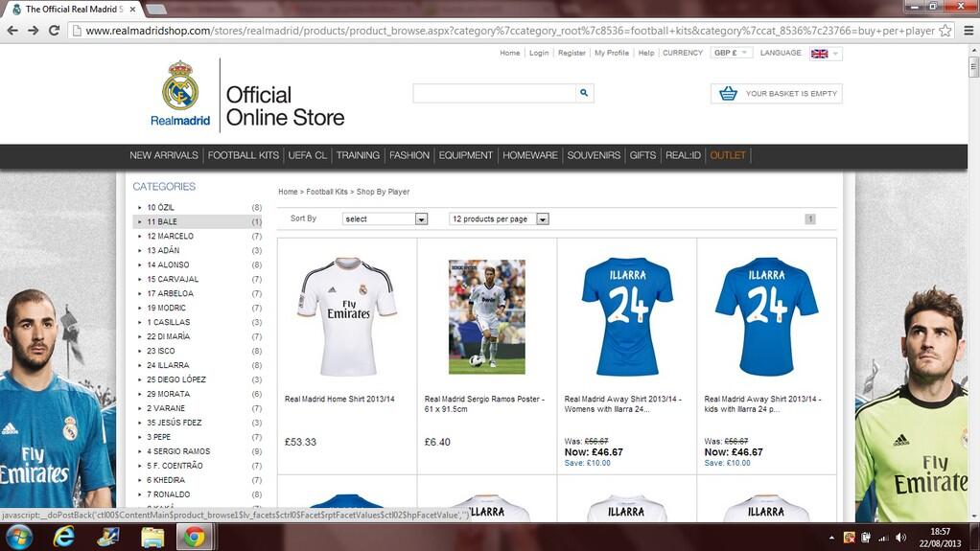Open EQUIPMENT menu
Viewport: 980px width, 551px height.
coord(466,155)
